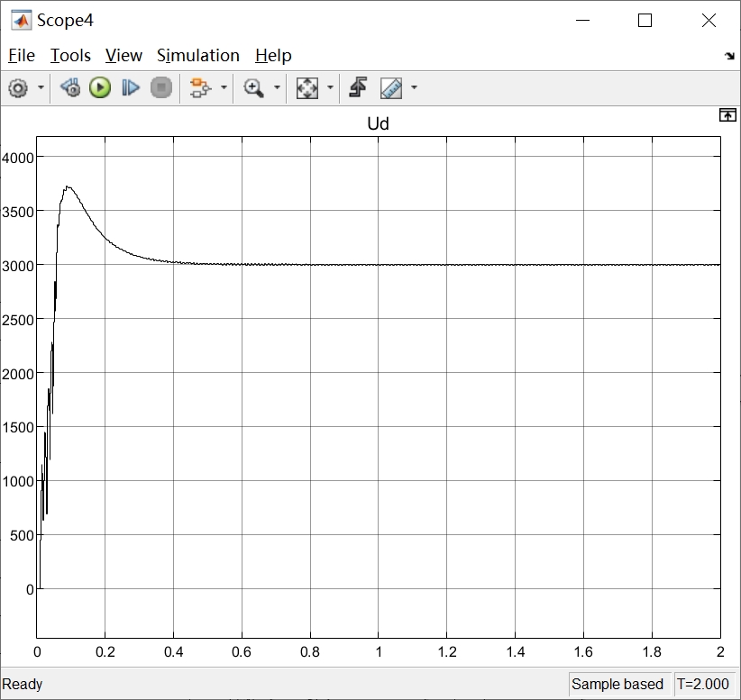Click the 1.2 x-axis tick label
This screenshot has width=741, height=700.
447,652
